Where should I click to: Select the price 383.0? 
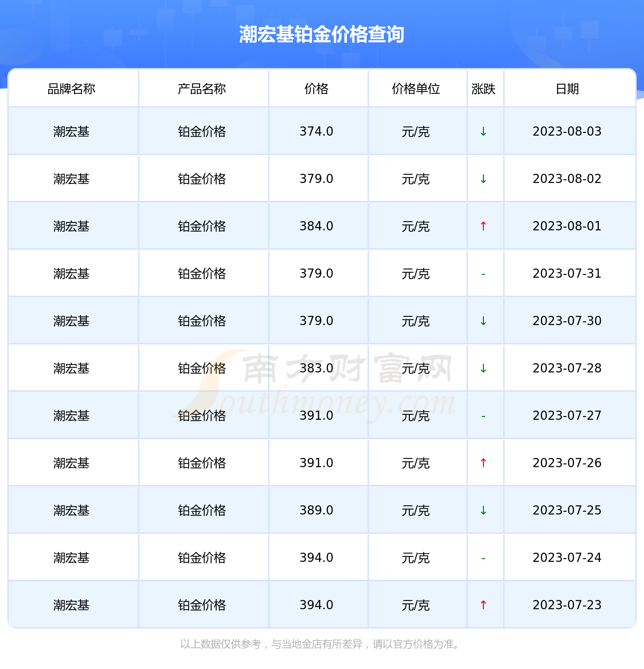point(316,368)
